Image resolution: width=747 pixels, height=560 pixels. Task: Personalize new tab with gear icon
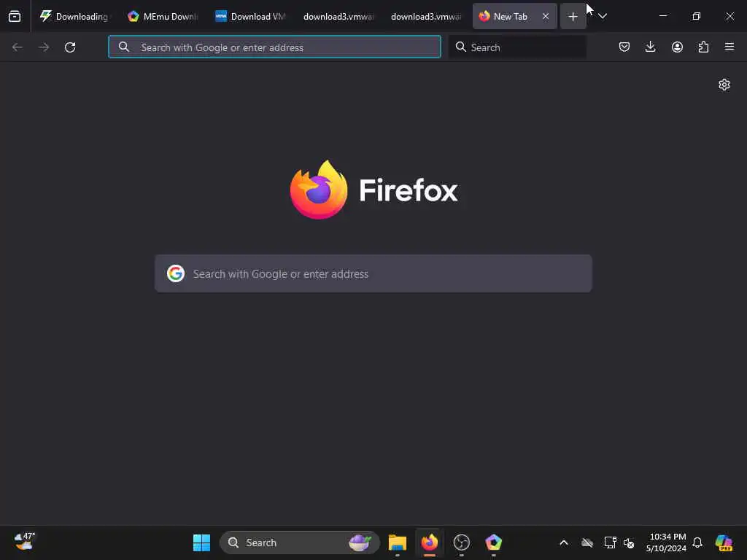pos(724,85)
